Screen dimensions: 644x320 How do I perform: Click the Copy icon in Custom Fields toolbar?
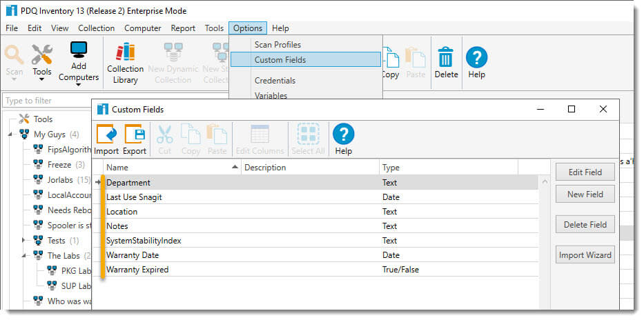(x=191, y=134)
